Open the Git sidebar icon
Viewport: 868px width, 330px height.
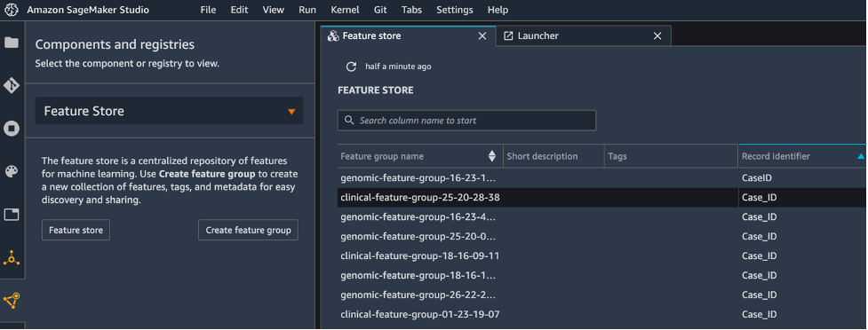12,86
